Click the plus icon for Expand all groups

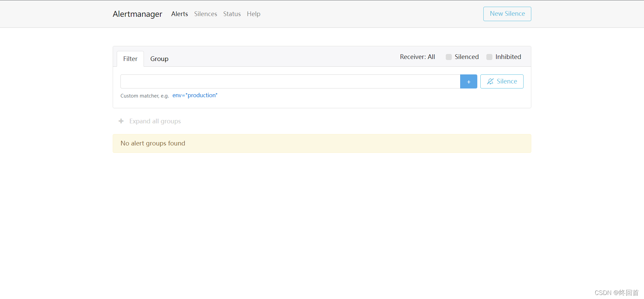(121, 121)
